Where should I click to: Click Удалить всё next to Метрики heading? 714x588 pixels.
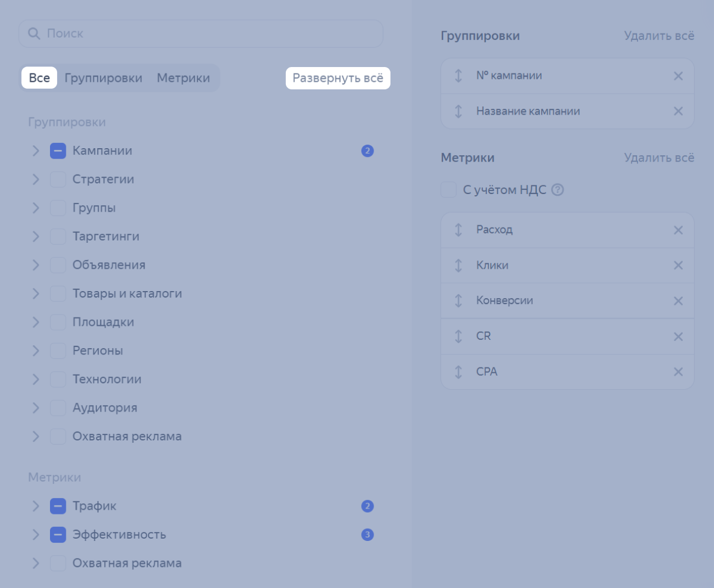coord(659,158)
